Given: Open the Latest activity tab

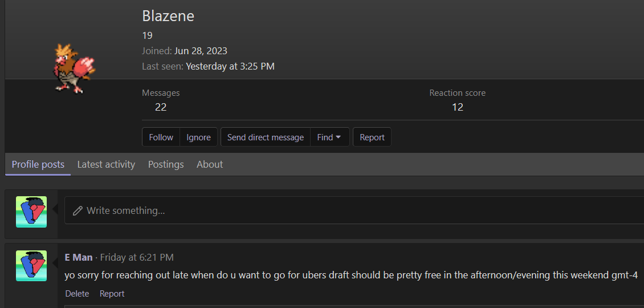Looking at the screenshot, I should (106, 164).
